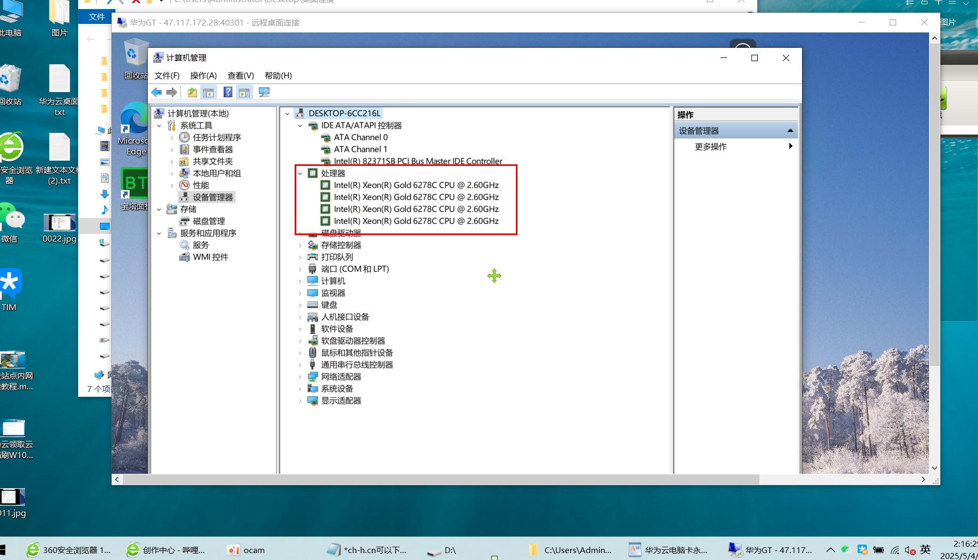Select 软件设备 category
978x560 pixels.
click(x=337, y=329)
